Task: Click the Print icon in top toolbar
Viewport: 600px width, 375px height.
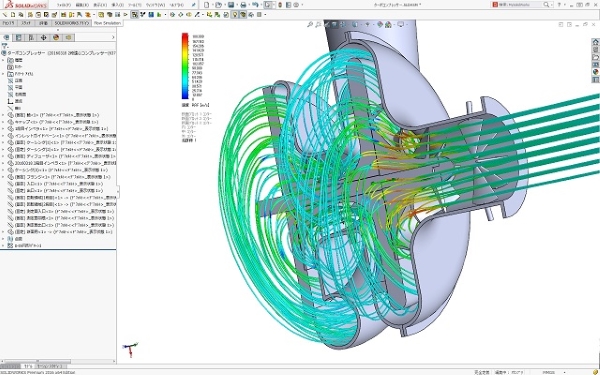Action: pos(243,5)
